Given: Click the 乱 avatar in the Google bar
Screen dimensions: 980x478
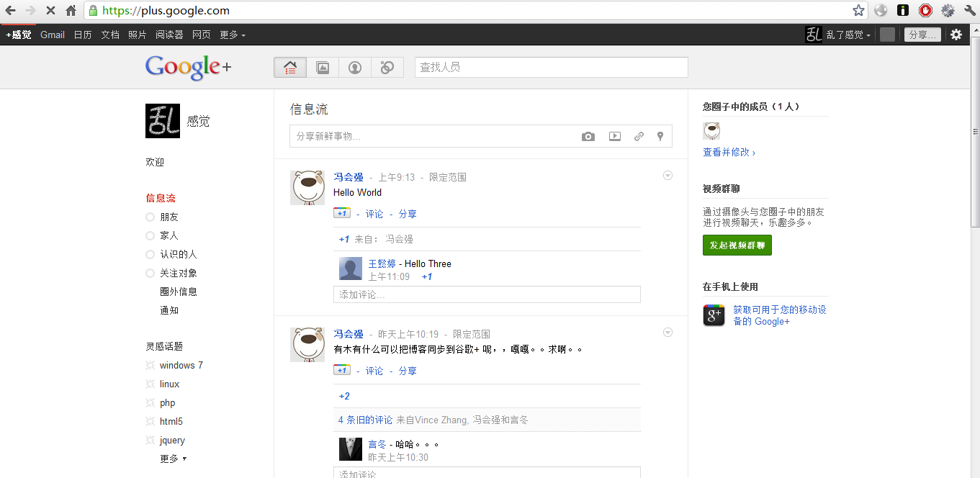Looking at the screenshot, I should coord(814,35).
